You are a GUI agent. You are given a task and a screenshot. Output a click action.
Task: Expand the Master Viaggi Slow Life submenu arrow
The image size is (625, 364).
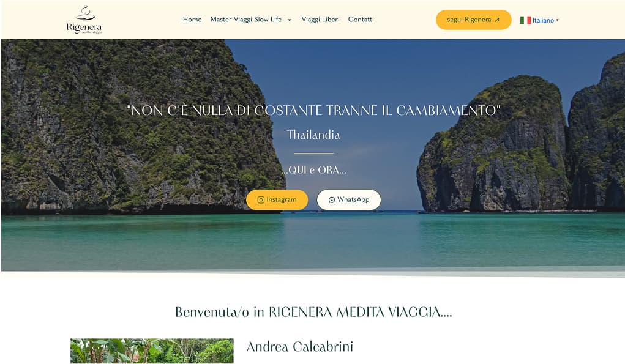(x=290, y=20)
